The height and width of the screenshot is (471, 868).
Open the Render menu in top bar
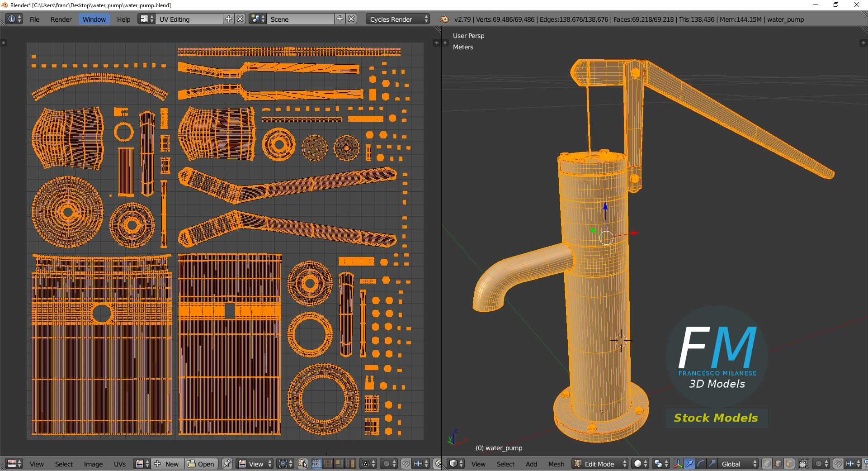61,19
